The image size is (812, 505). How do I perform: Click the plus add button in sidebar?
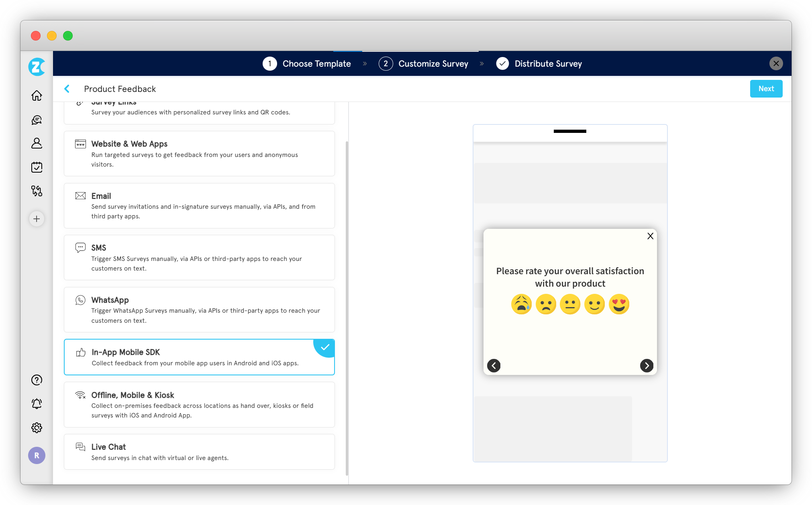point(37,219)
